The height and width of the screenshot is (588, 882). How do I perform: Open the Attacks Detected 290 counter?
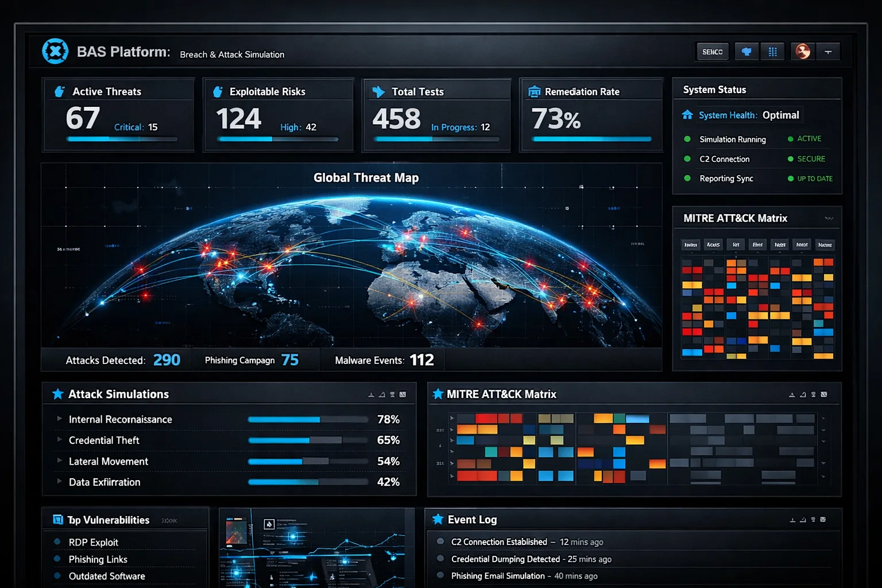pos(123,360)
